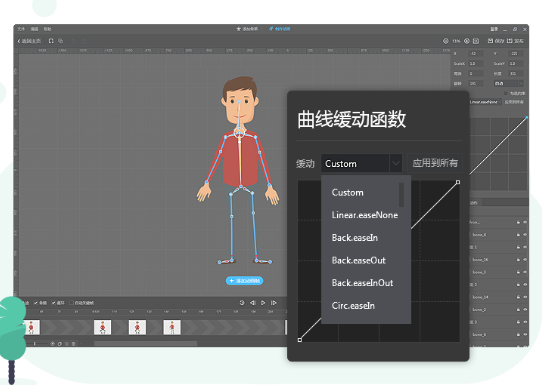This screenshot has width=542, height=385.
Task: Toggle visibility eye for bone_4 row
Action: pyautogui.click(x=525, y=235)
